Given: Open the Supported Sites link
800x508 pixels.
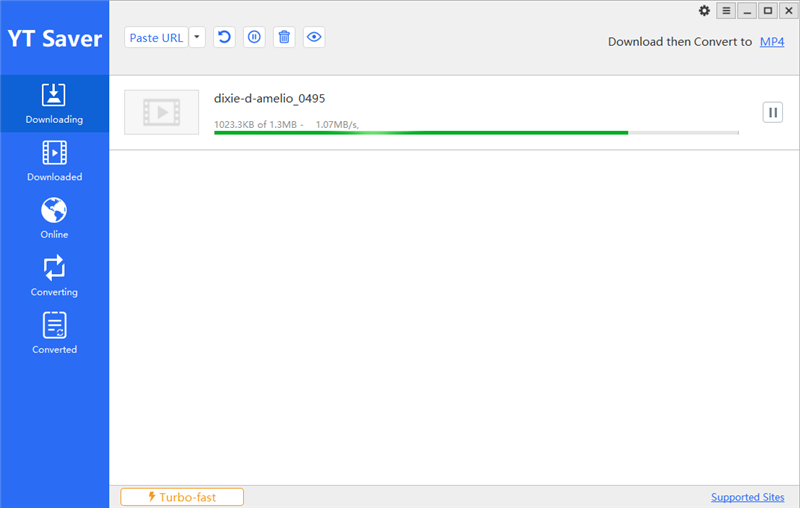Looking at the screenshot, I should click(x=747, y=497).
